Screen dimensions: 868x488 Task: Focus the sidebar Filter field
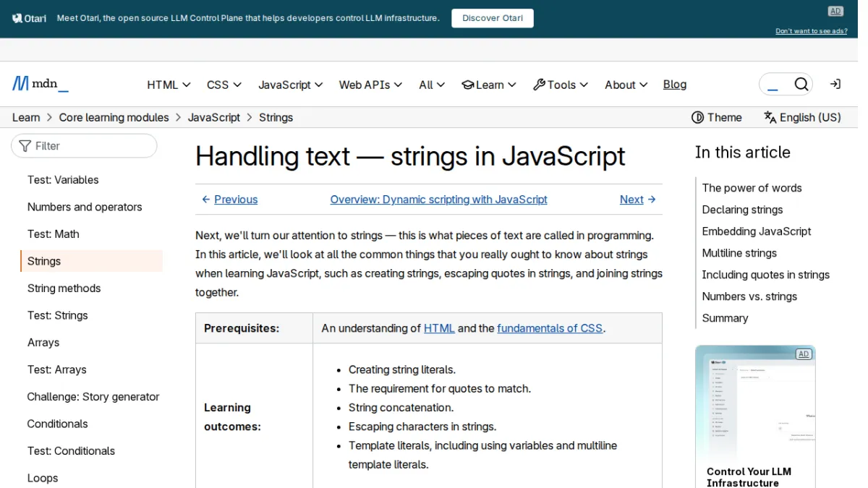click(x=84, y=146)
